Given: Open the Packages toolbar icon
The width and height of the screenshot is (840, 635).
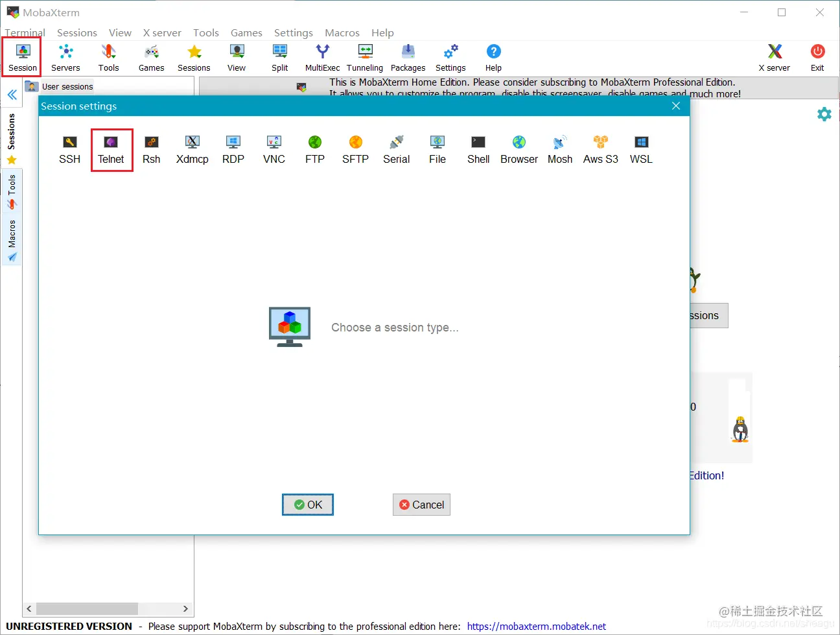Looking at the screenshot, I should 408,58.
